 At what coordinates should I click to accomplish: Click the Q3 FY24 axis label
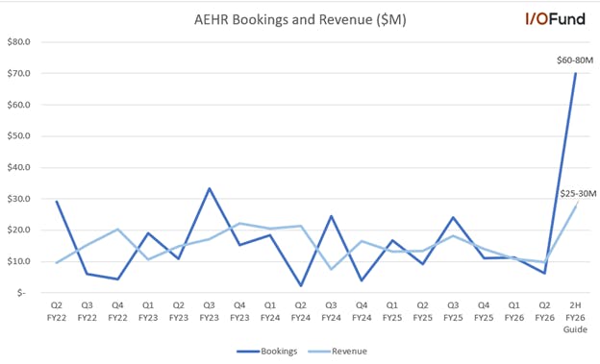click(331, 311)
